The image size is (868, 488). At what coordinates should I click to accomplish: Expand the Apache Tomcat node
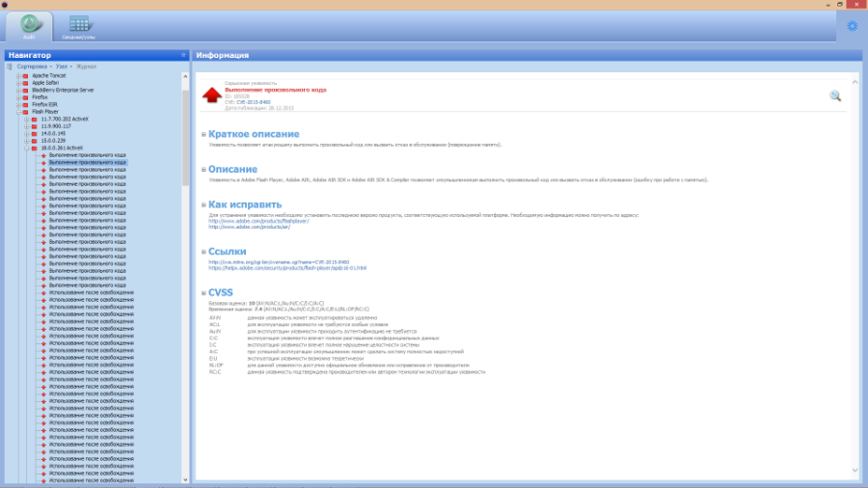pyautogui.click(x=18, y=76)
